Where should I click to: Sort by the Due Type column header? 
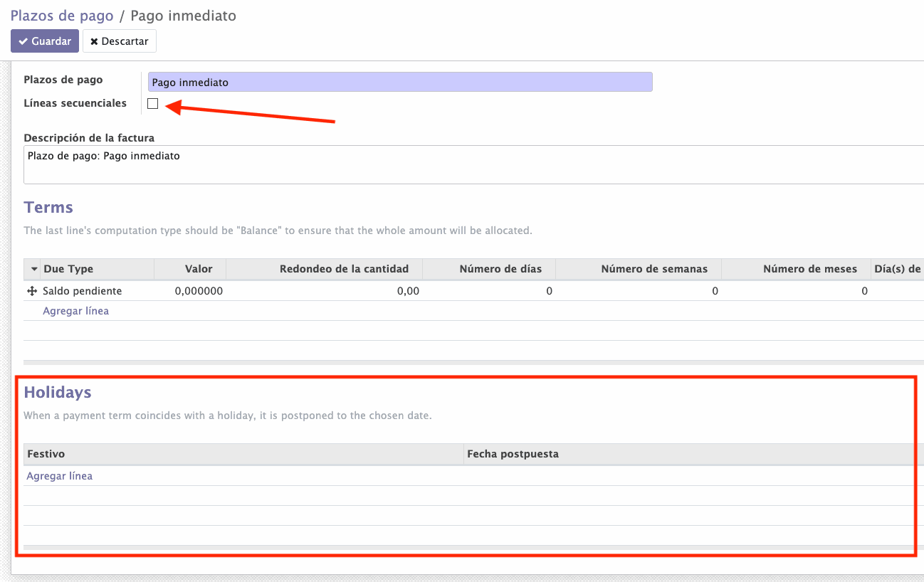pyautogui.click(x=68, y=269)
